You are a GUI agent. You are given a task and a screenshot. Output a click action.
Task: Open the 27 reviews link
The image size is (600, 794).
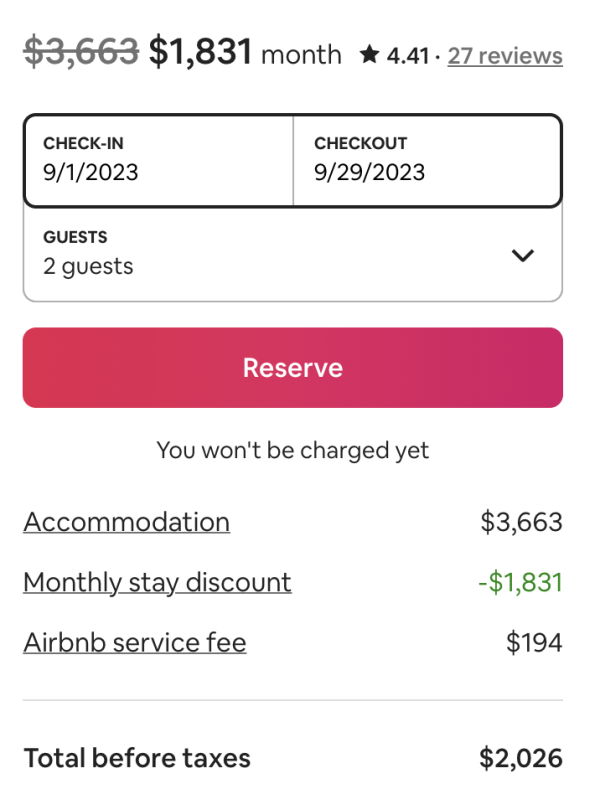505,55
